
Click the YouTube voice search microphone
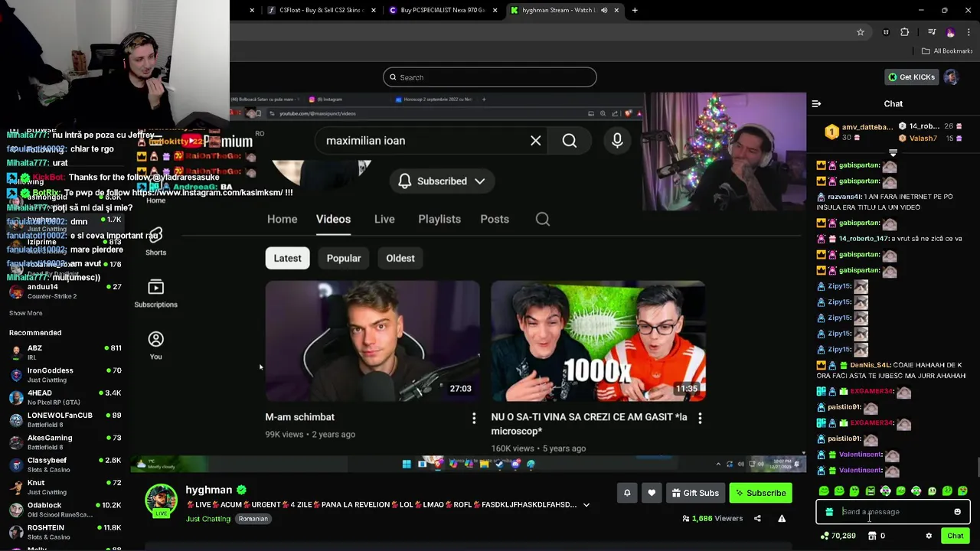coord(617,141)
